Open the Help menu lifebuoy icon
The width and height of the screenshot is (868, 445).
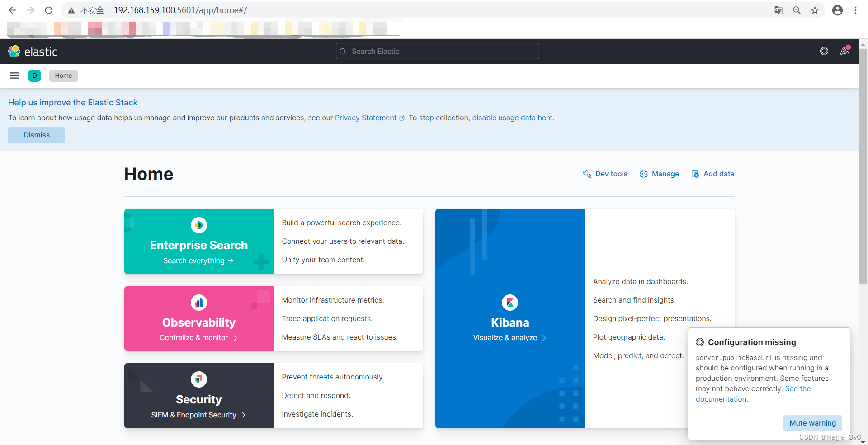click(824, 51)
